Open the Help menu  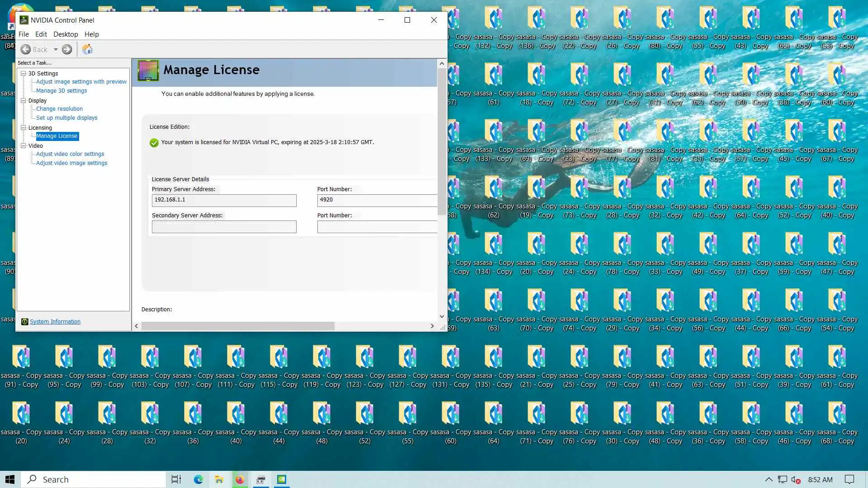point(91,34)
